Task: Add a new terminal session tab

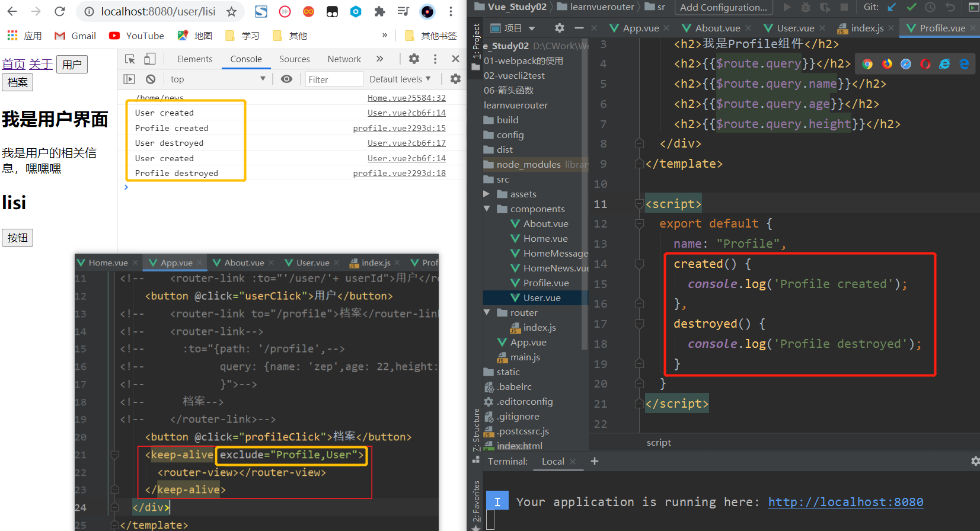Action: (x=595, y=461)
